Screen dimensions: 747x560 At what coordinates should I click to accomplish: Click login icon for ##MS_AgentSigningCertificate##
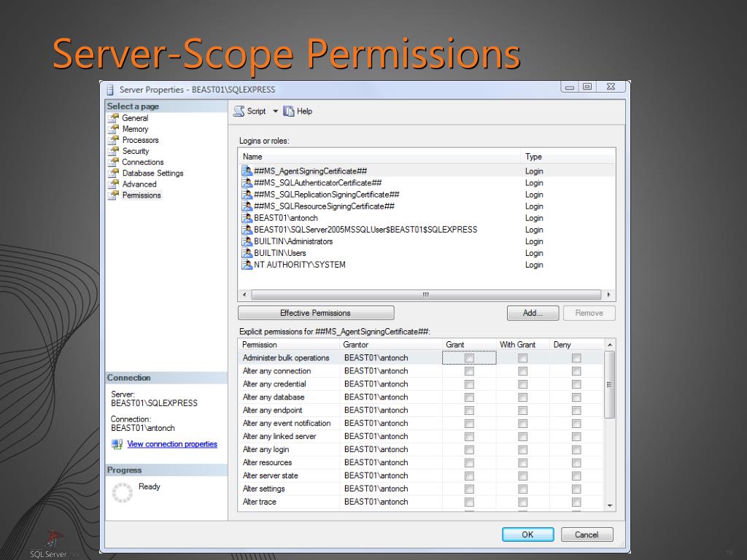247,171
